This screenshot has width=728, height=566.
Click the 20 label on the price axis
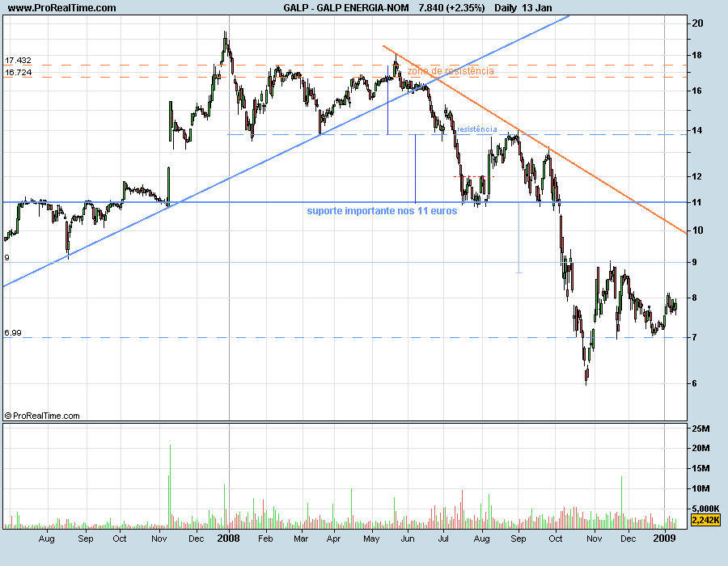[697, 23]
